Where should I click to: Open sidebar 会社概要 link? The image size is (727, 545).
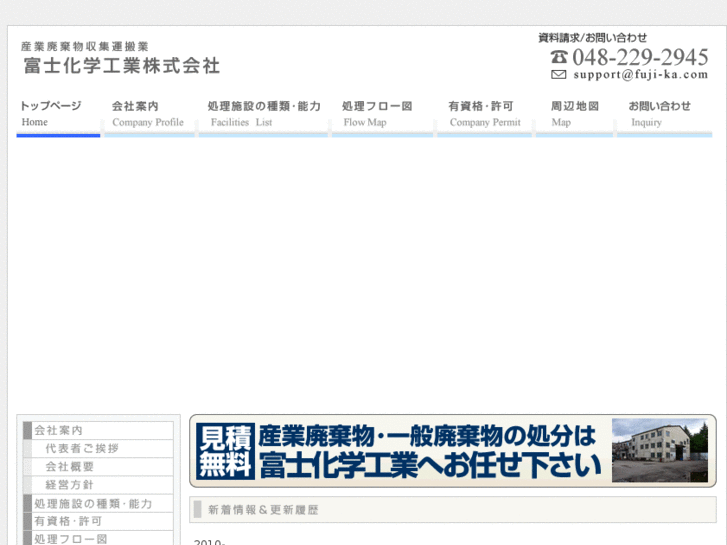coord(98,467)
